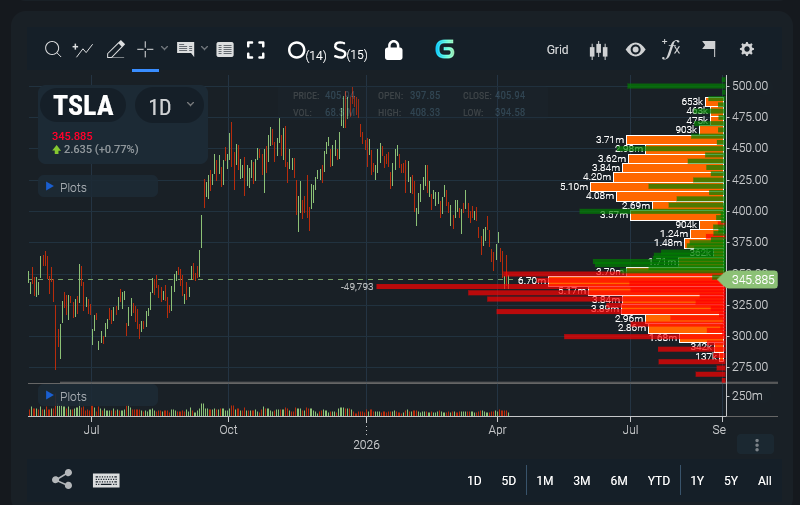Set range to YTD
Screen dimensions: 800x505
pyautogui.click(x=659, y=481)
